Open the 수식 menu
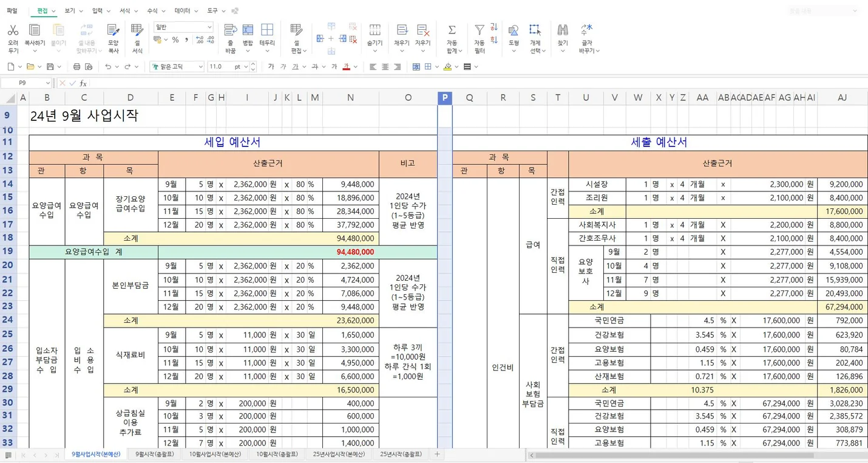Screen dimensions: 868x463 click(156, 11)
